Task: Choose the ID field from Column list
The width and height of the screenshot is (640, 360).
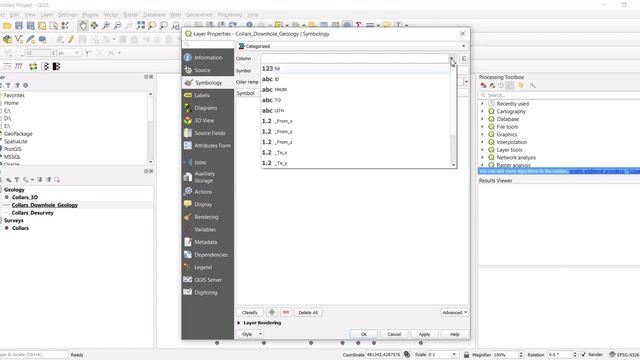Action: tap(356, 79)
